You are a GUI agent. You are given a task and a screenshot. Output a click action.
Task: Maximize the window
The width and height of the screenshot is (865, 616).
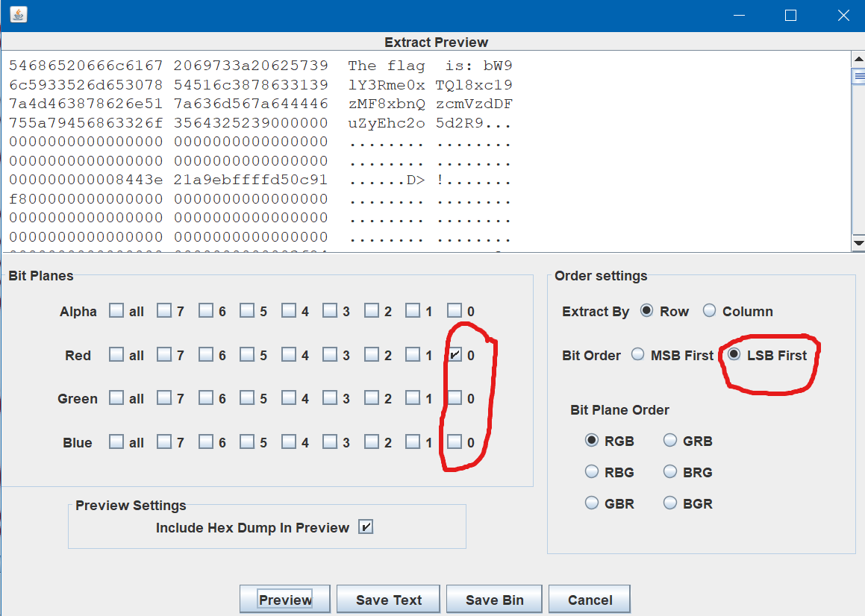click(x=791, y=16)
